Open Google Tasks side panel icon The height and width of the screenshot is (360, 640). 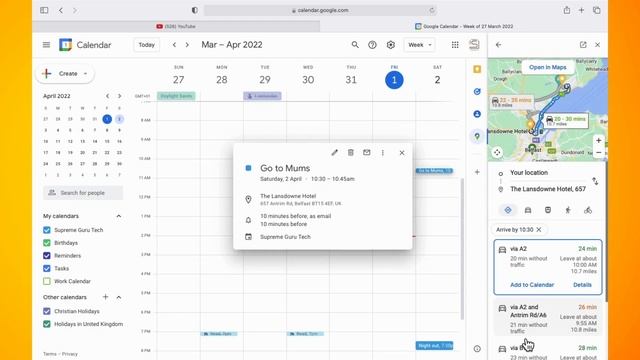tap(477, 91)
